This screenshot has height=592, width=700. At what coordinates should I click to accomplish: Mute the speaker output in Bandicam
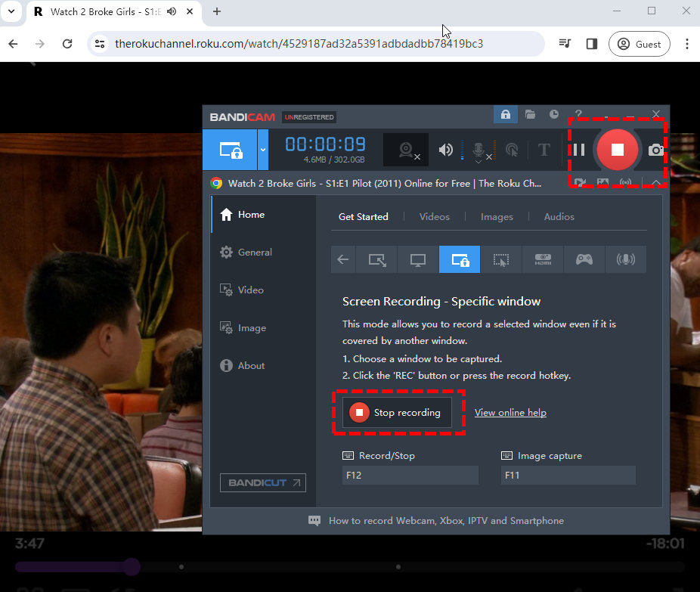445,150
